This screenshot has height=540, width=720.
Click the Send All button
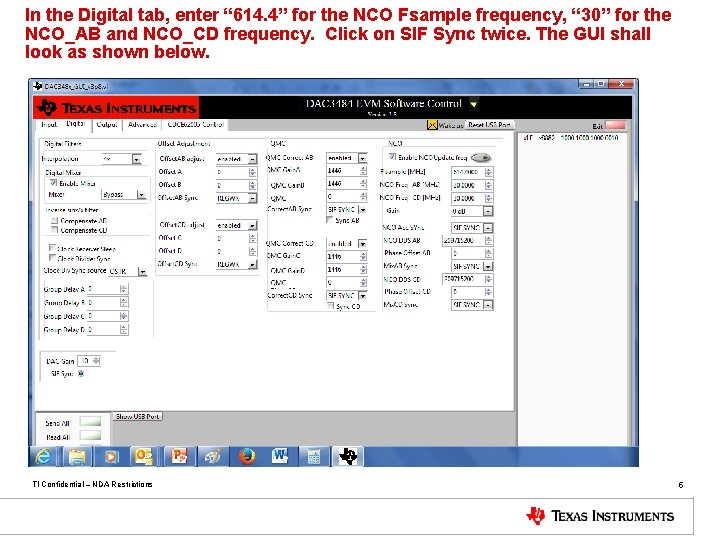click(90, 422)
